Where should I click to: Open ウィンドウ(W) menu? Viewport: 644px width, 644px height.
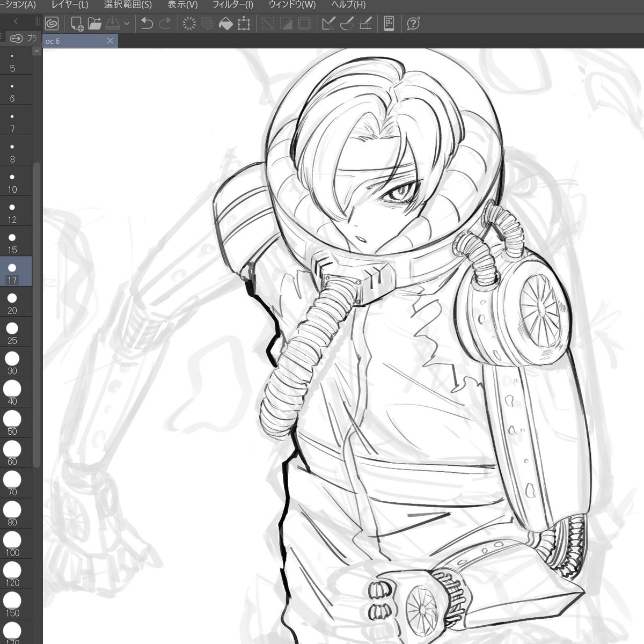[292, 5]
